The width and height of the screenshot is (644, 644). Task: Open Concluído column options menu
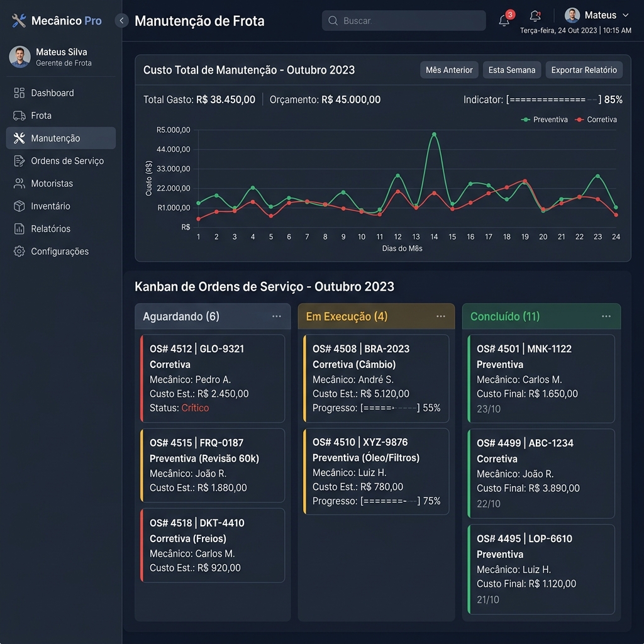tap(606, 316)
